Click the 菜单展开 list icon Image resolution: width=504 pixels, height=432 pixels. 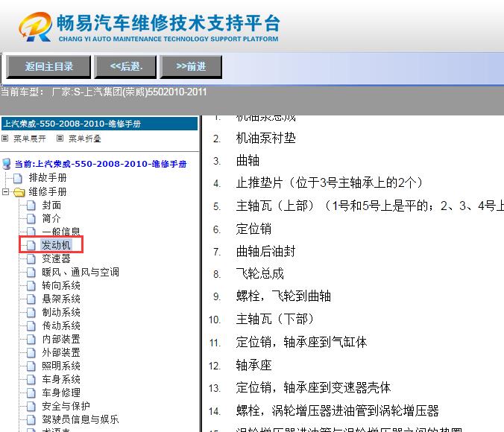[x=4, y=139]
